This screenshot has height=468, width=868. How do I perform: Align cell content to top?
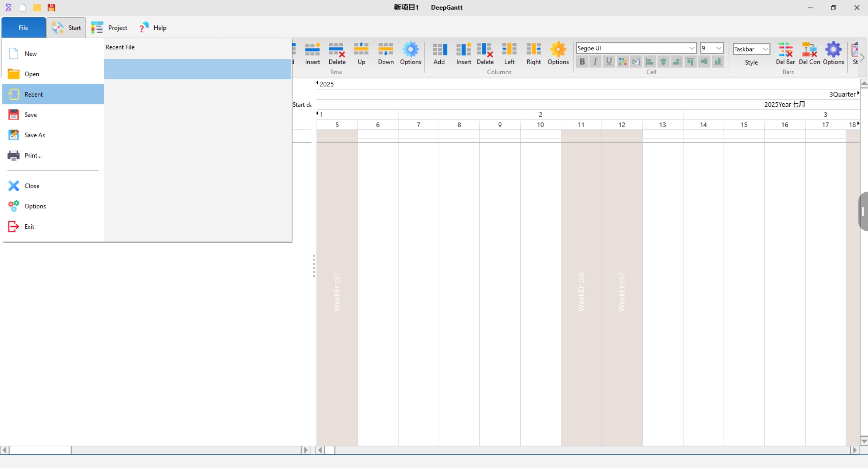[x=690, y=61]
